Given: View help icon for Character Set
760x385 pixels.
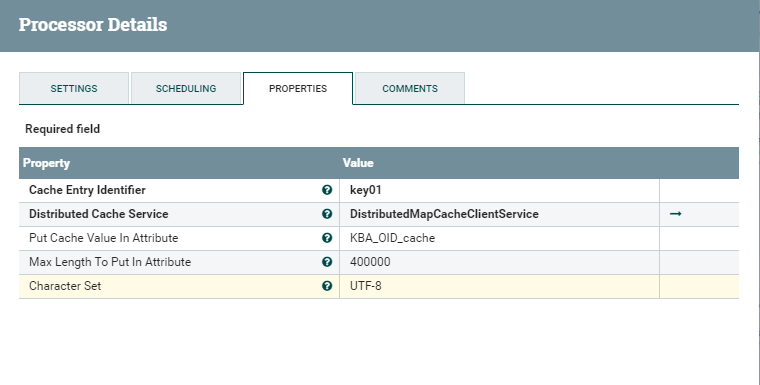Looking at the screenshot, I should point(327,286).
